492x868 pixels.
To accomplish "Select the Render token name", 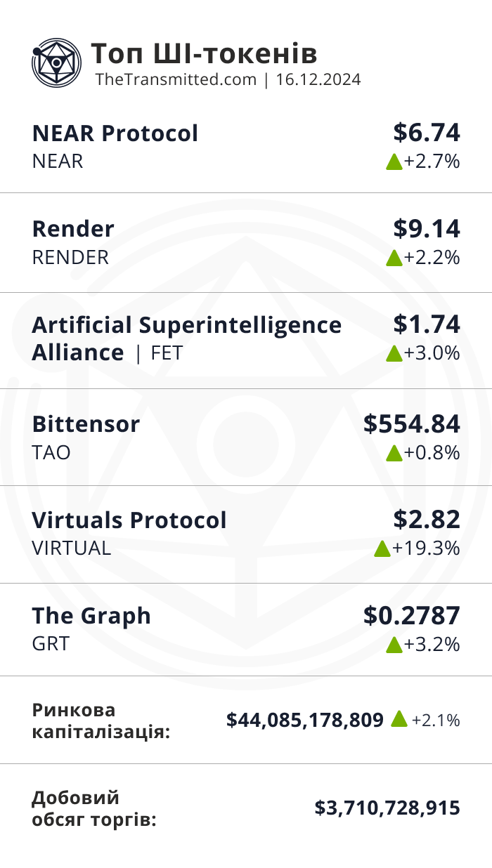I will click(73, 230).
